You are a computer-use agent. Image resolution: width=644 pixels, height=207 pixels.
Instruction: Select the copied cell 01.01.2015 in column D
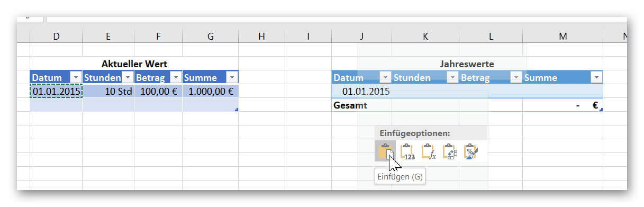pos(56,91)
